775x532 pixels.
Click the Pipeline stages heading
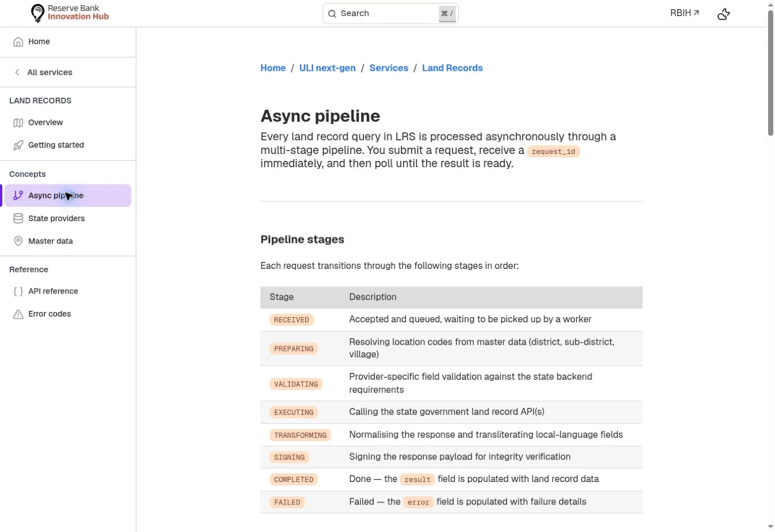302,240
